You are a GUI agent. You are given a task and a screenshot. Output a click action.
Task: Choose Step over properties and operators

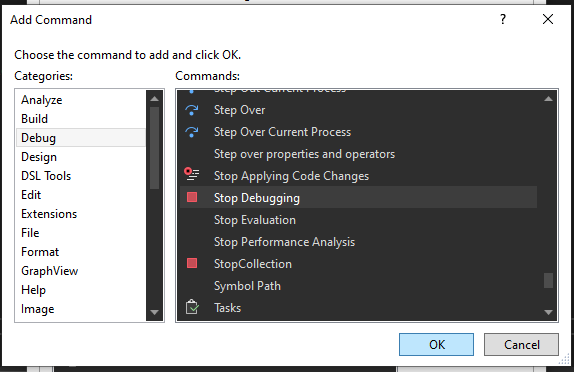(x=304, y=154)
